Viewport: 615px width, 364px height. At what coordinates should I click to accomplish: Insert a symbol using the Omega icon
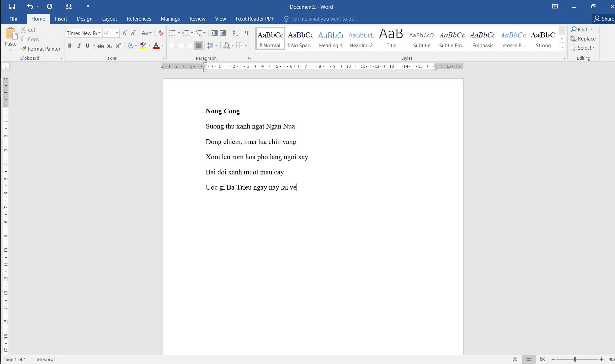(x=69, y=6)
